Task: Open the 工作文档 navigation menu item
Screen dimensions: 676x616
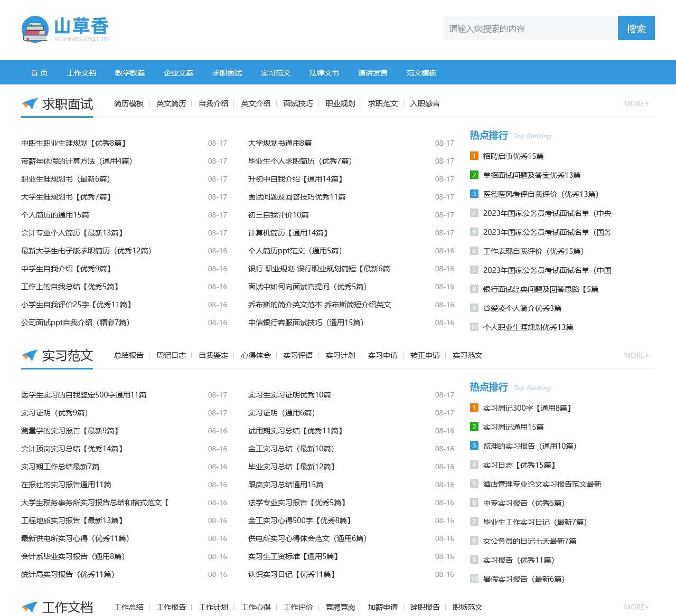Action: point(81,73)
